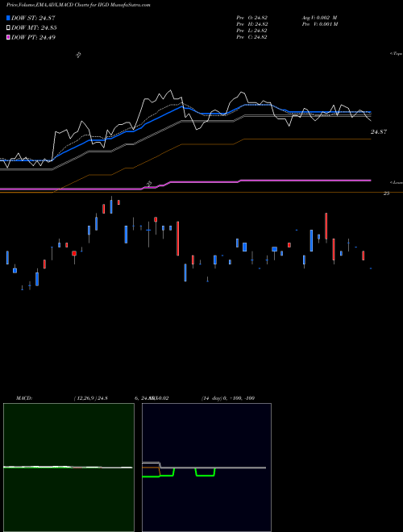Click the '<Tops' marker at the chart edge
403x532 pixels.
[397, 54]
